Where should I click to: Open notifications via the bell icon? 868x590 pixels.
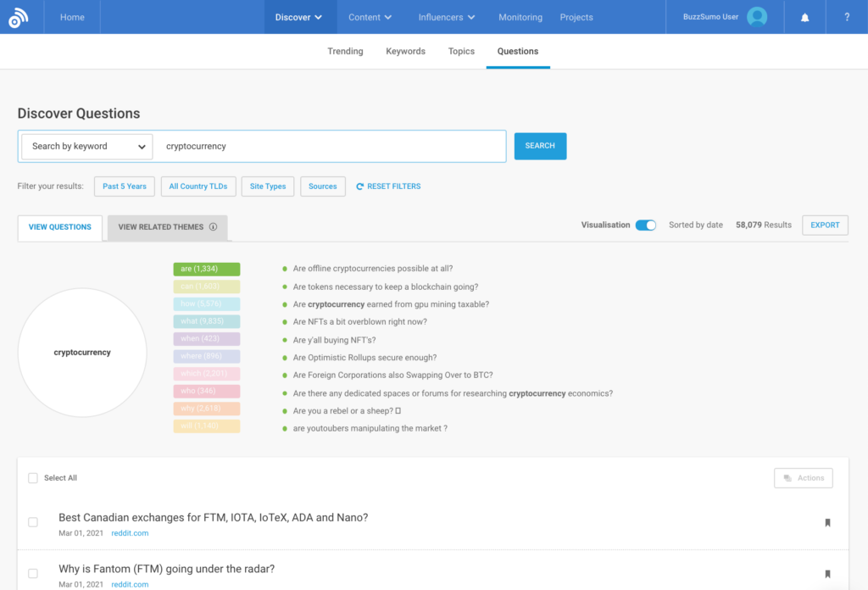[804, 17]
